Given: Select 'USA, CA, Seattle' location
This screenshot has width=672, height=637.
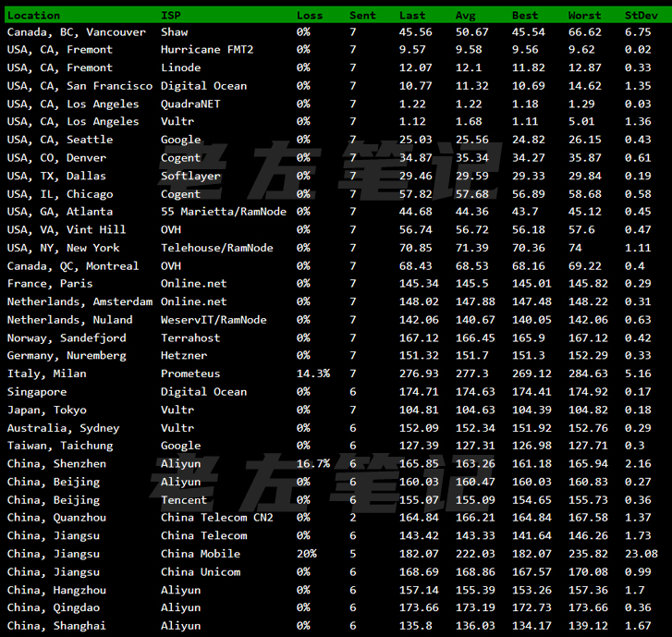Looking at the screenshot, I should click(60, 140).
